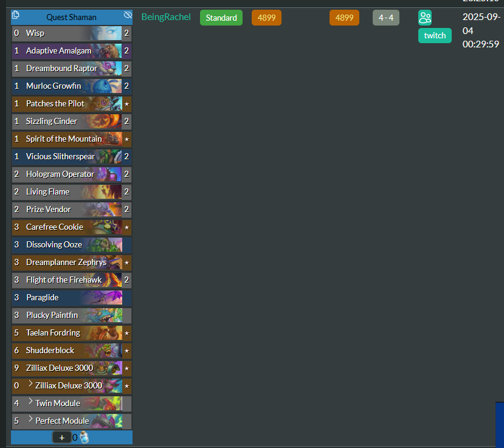504x448 pixels.
Task: Select the Patches the Pilot card row
Action: point(72,104)
